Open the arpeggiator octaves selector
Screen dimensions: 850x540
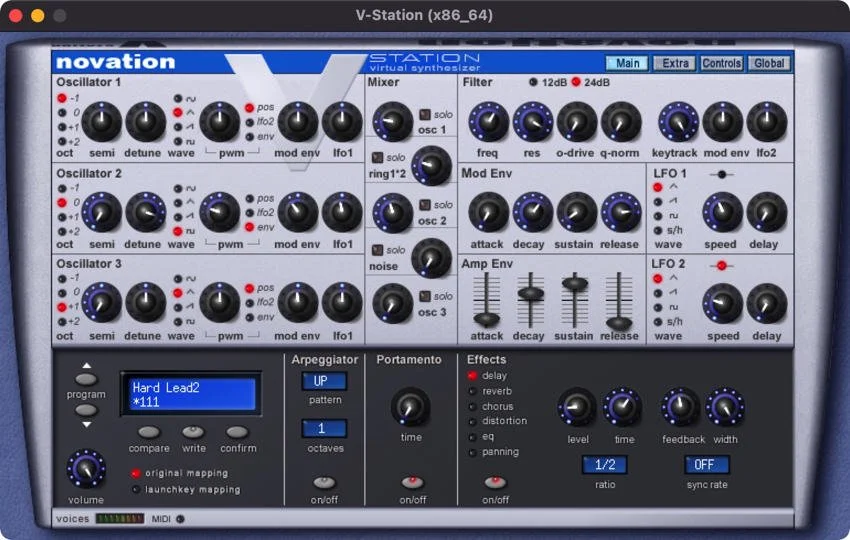point(324,428)
